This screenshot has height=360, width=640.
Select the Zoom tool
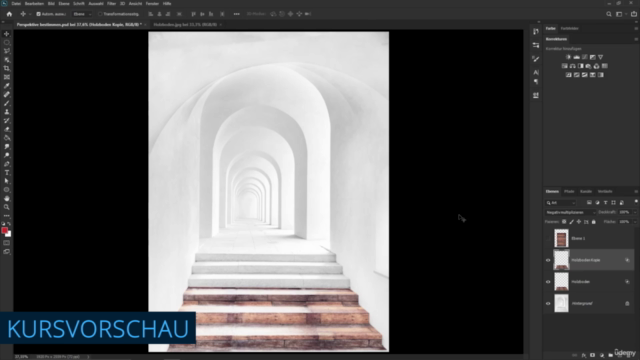click(7, 207)
